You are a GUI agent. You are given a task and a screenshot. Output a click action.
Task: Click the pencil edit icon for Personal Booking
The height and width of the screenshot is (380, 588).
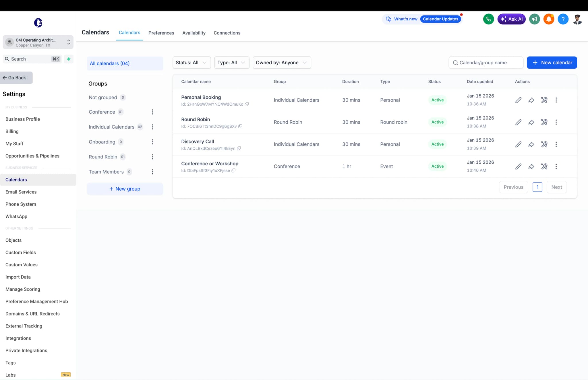(518, 100)
